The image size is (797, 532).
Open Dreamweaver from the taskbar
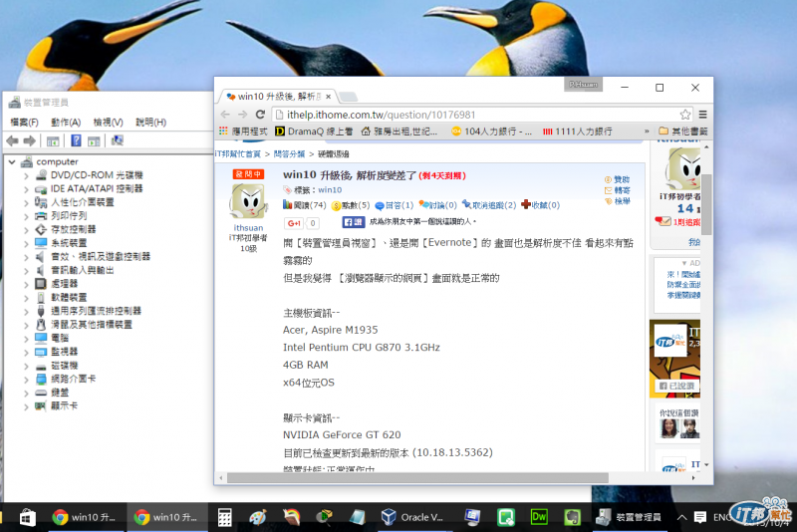click(x=539, y=517)
